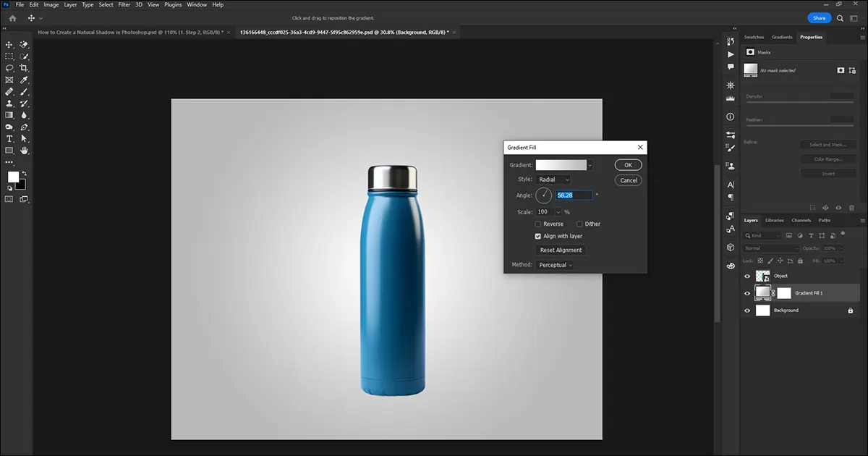Uncheck Align with layer
This screenshot has height=456, width=868.
538,236
